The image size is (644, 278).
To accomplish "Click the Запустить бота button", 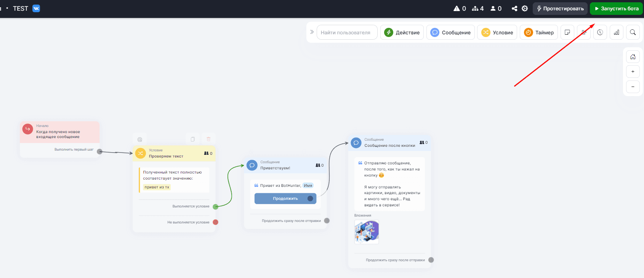I will (616, 8).
